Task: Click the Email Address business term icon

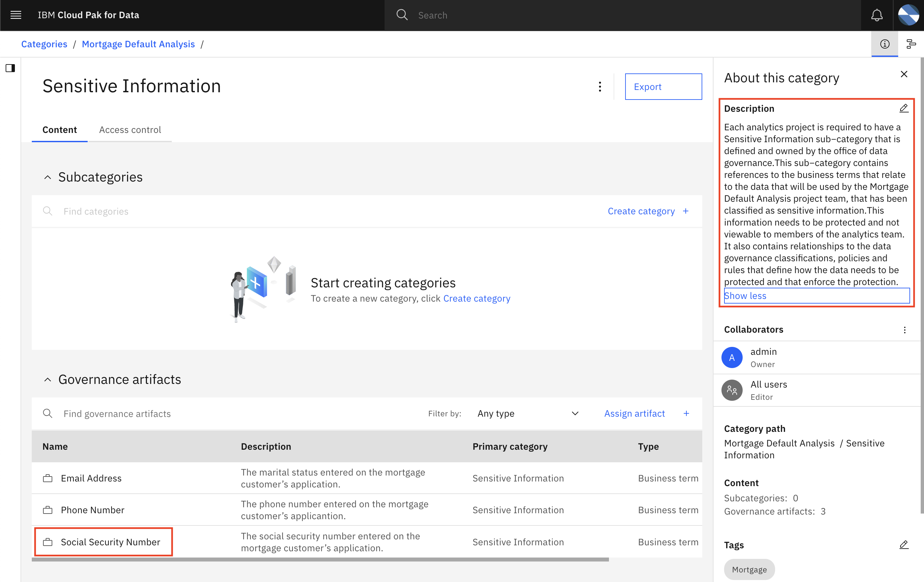Action: [x=48, y=478]
